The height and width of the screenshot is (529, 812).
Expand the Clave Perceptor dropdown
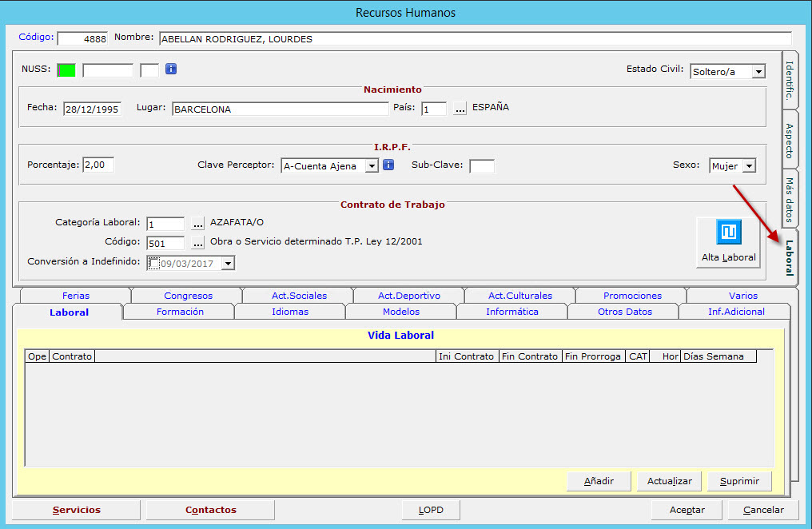pos(372,166)
